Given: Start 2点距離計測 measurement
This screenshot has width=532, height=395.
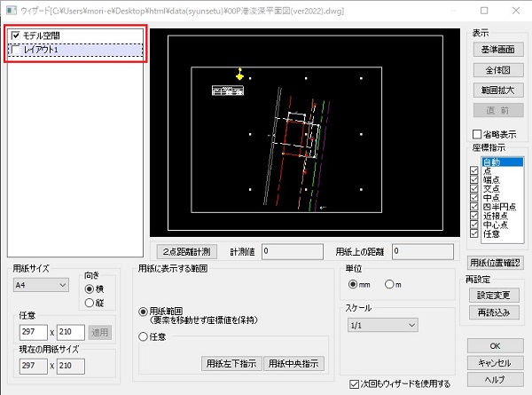Looking at the screenshot, I should tap(186, 252).
